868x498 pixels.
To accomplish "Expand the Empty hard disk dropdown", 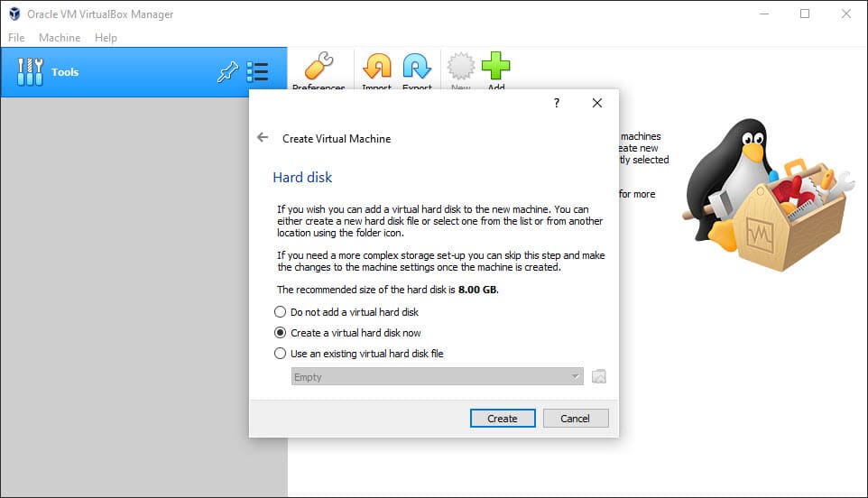I will pyautogui.click(x=438, y=377).
